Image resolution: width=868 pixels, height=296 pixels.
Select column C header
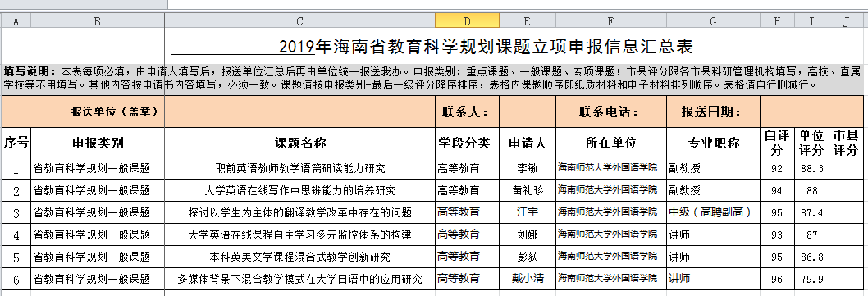pos(300,21)
